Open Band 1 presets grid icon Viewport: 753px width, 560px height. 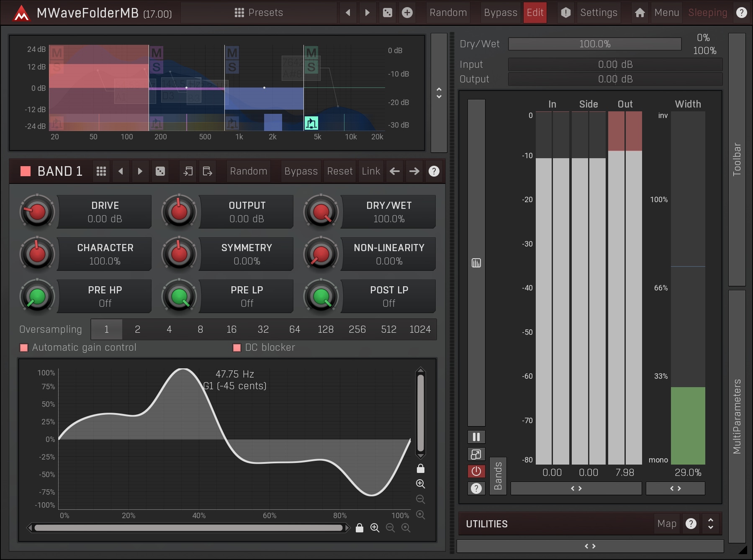101,171
